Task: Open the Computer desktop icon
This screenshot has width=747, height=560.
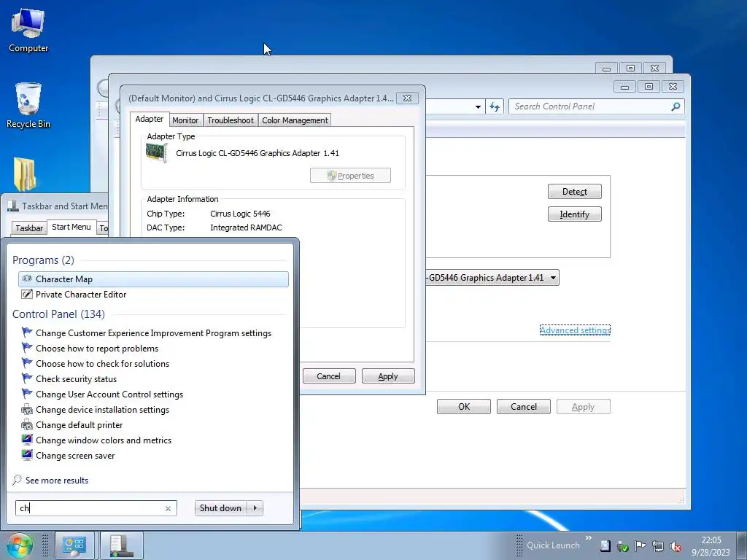Action: coord(28,29)
